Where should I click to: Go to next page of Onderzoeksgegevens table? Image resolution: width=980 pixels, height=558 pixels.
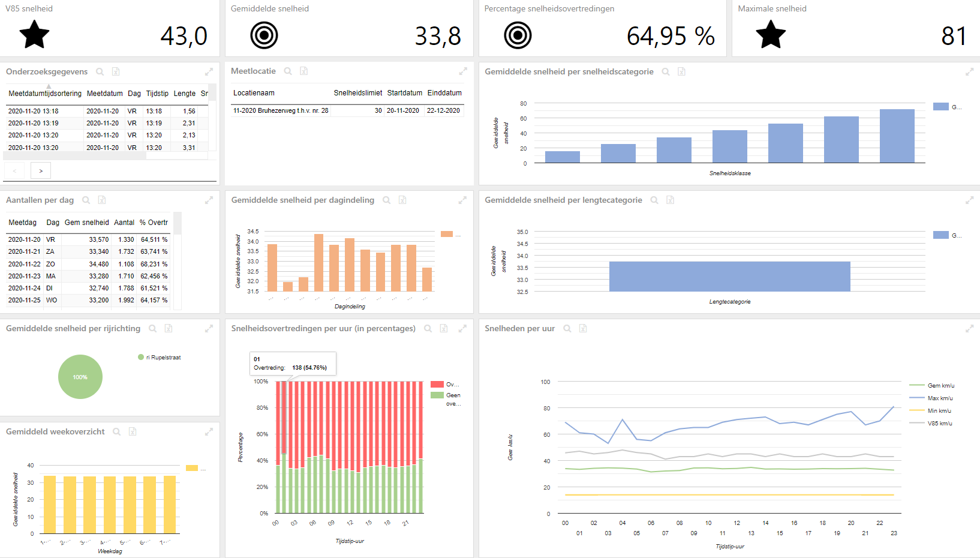click(41, 171)
